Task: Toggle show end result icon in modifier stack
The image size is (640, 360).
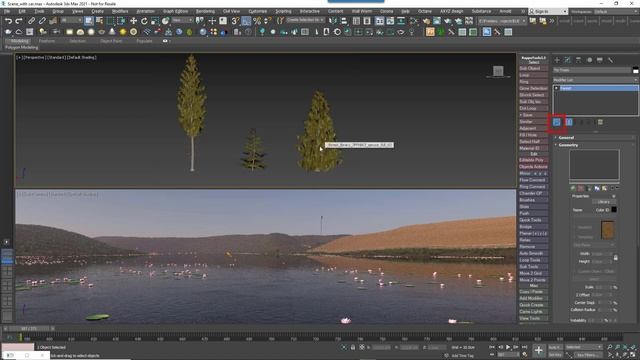Action: coord(569,122)
